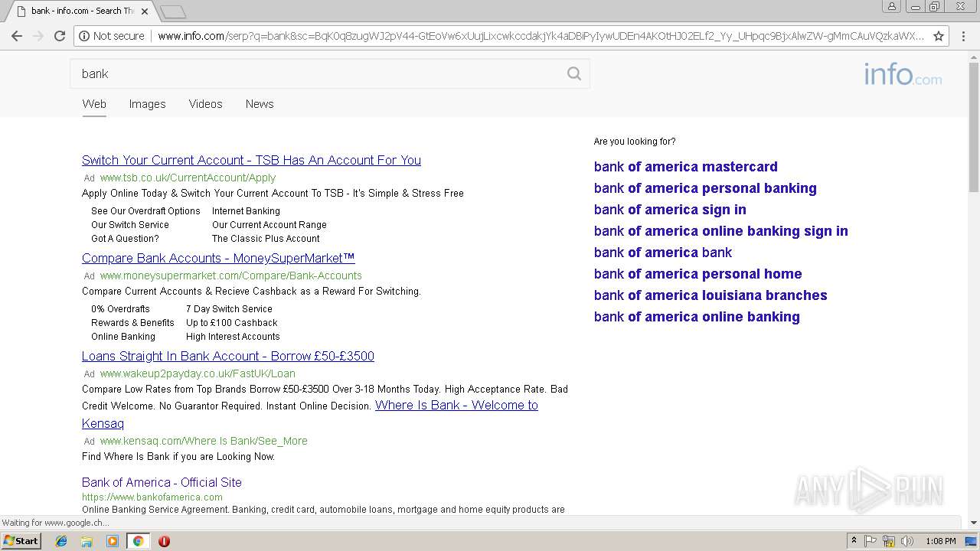Screen dimensions: 980x551
Task: Open Rewards & Benefits sitelink
Action: [132, 323]
